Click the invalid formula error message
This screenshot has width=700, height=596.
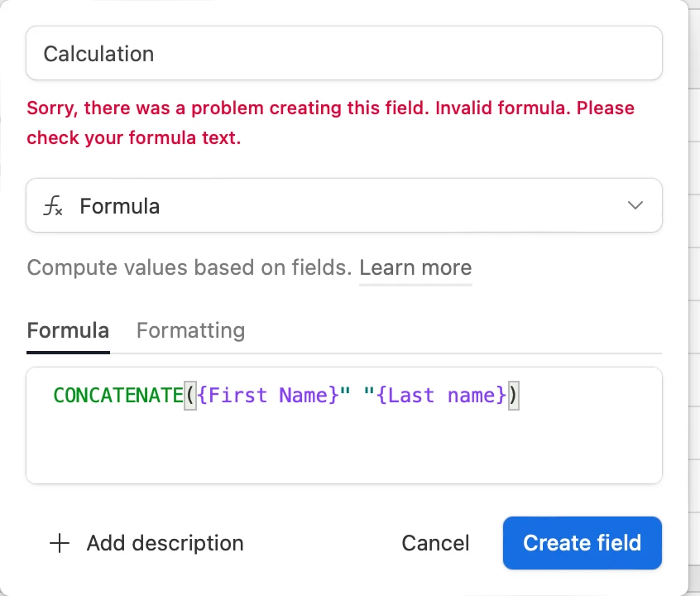[x=330, y=123]
